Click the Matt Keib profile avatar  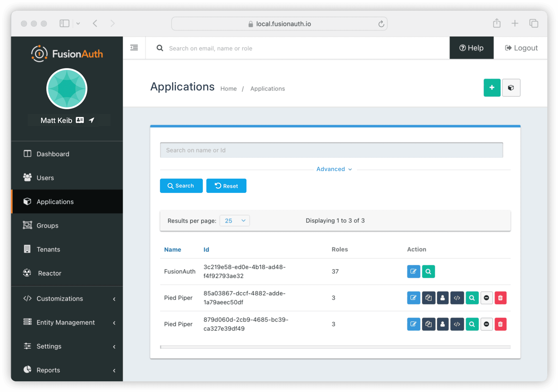[x=67, y=89]
